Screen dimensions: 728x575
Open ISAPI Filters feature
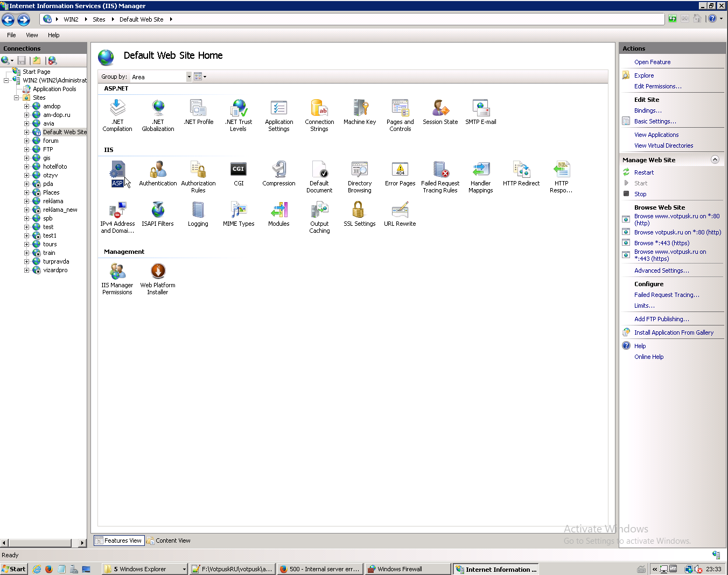158,213
